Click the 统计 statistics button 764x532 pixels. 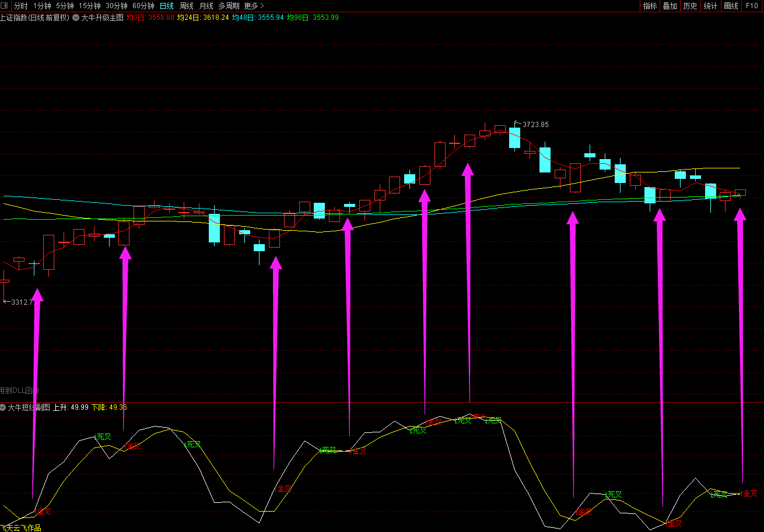(710, 6)
